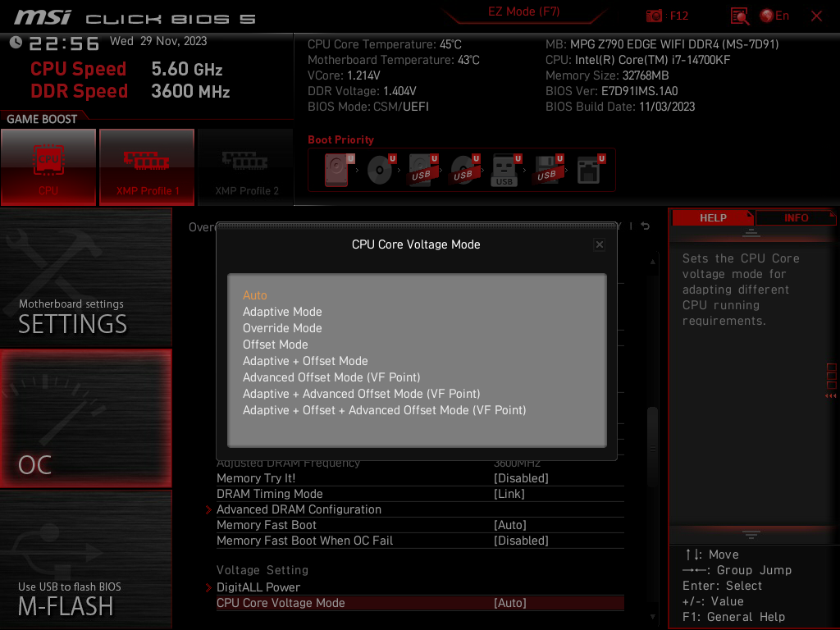The width and height of the screenshot is (840, 630).
Task: Click the GAME BOOST label
Action: pos(42,119)
